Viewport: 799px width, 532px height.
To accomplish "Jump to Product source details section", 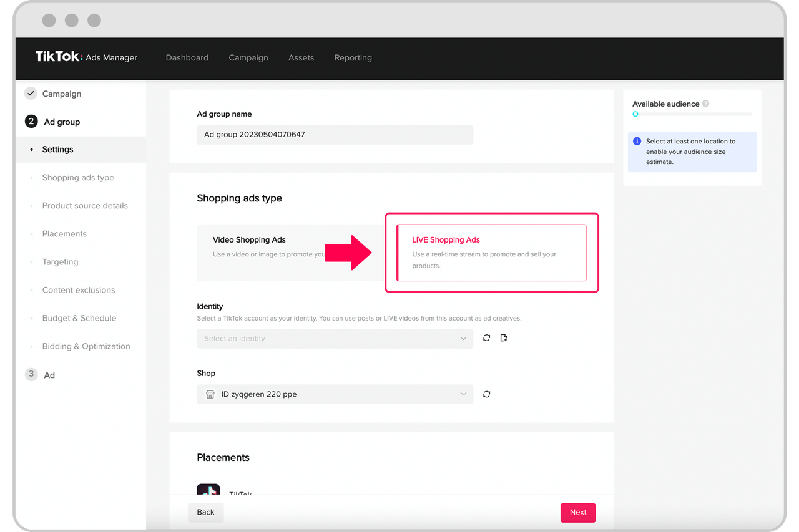I will coord(85,206).
